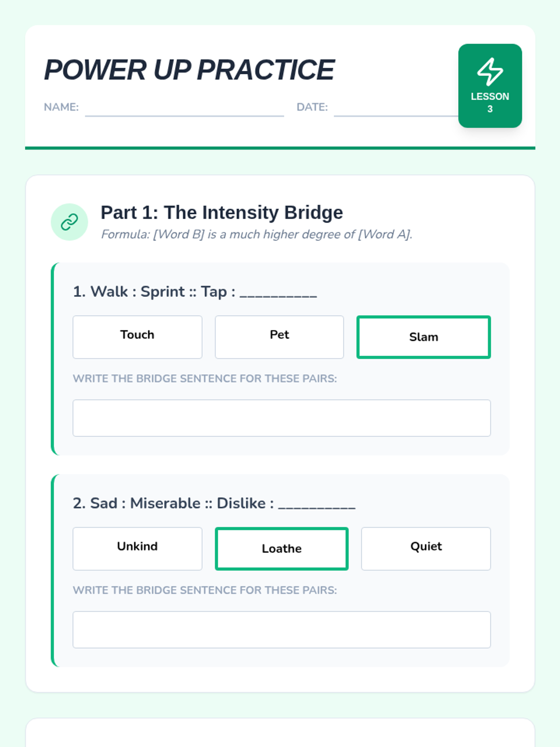
Task: Click the LESSON 3 label text
Action: coord(490,102)
